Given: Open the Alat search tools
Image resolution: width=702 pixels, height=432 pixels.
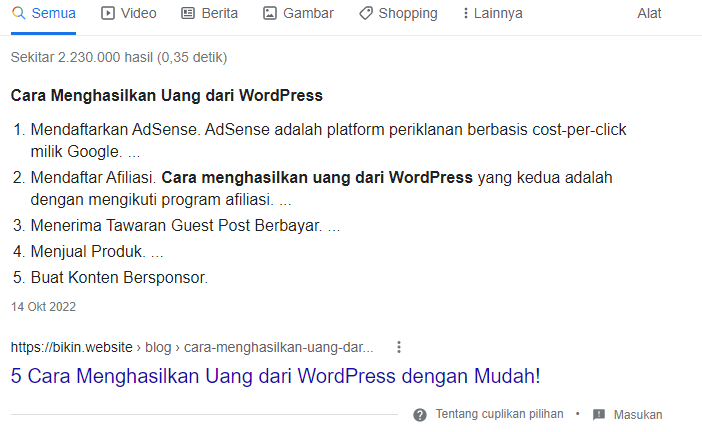Looking at the screenshot, I should [x=649, y=14].
